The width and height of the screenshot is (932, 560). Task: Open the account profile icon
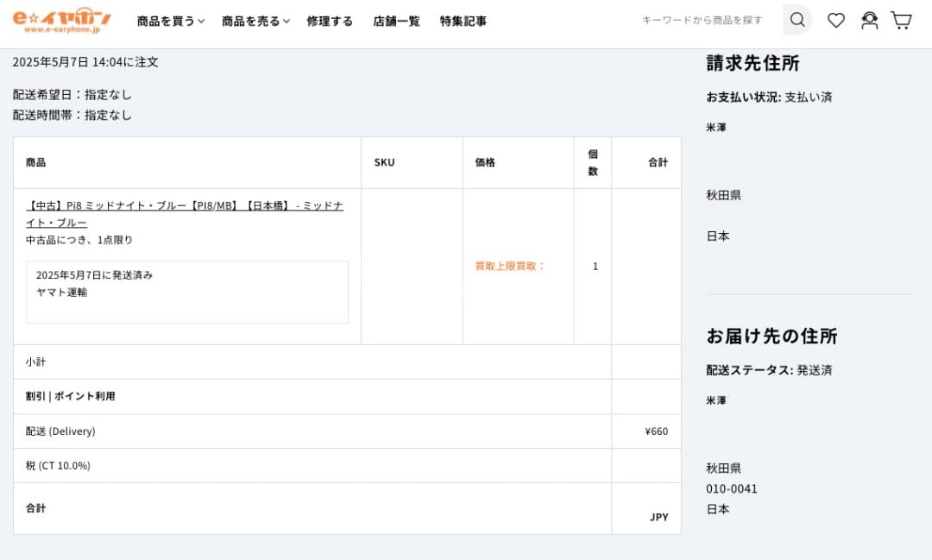click(869, 20)
